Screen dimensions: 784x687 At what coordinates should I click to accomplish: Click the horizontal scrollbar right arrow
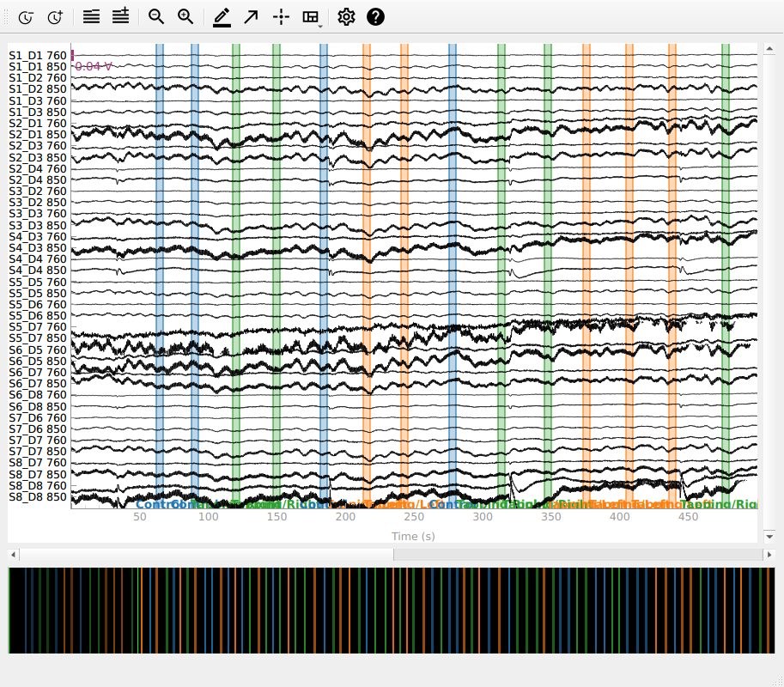769,555
